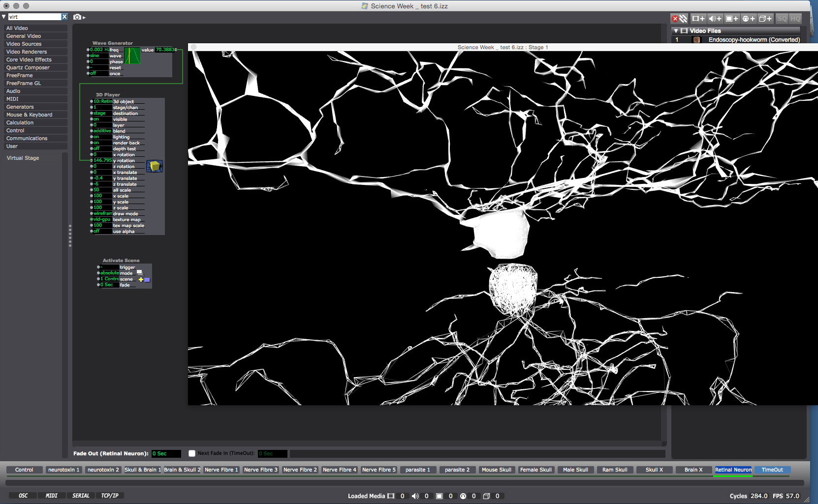The width and height of the screenshot is (818, 504).
Task: Toggle the 3D Player 'lighting' on value
Action: click(x=103, y=137)
